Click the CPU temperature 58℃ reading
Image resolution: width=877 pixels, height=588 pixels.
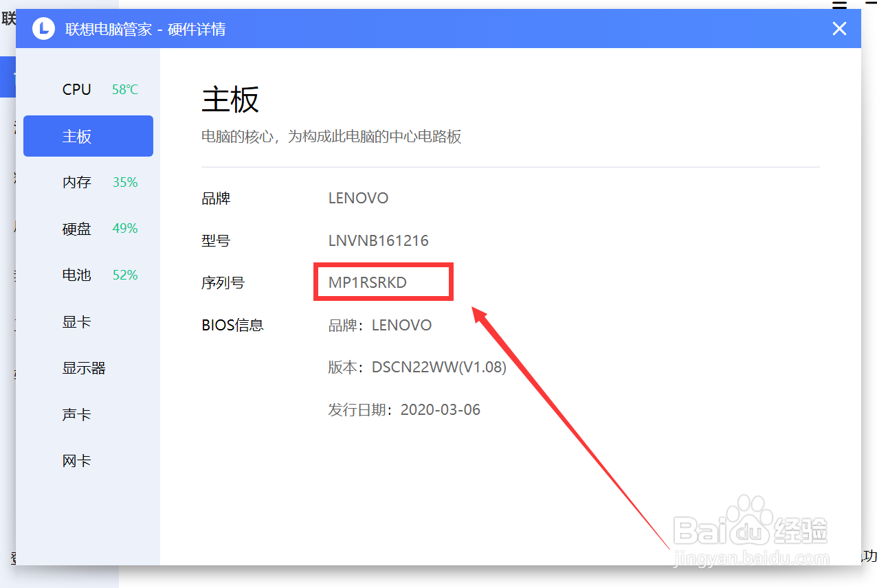point(125,89)
